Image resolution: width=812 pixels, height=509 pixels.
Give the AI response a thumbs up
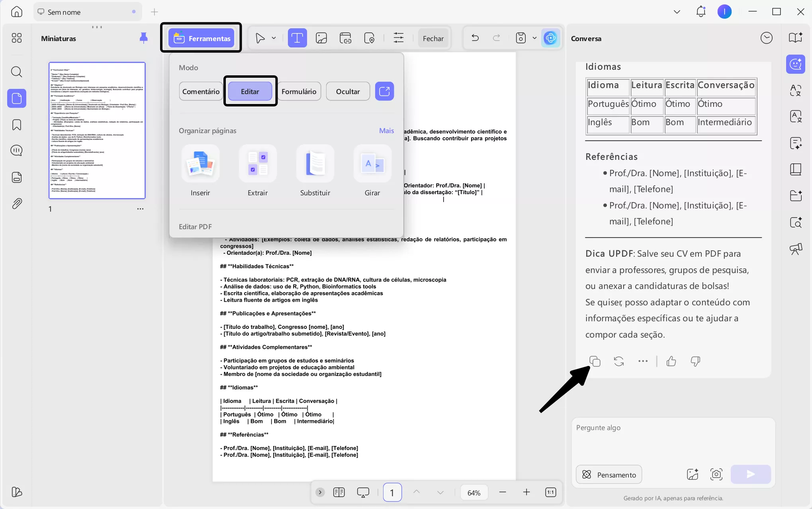pos(671,361)
